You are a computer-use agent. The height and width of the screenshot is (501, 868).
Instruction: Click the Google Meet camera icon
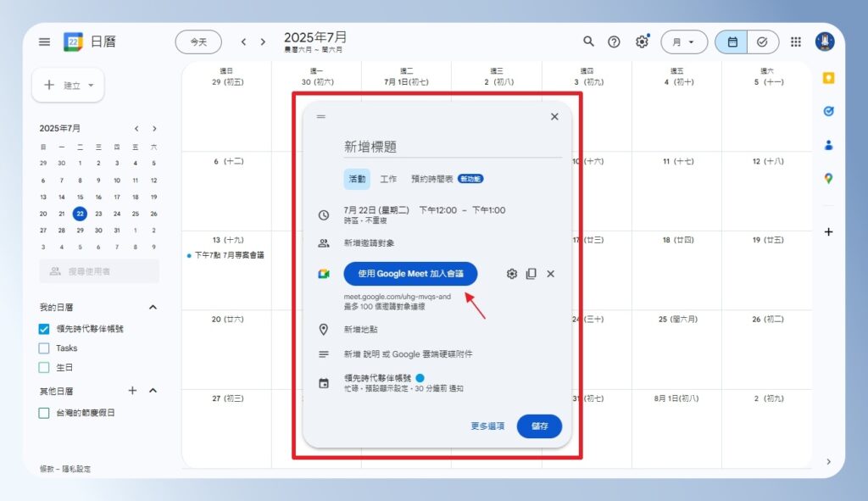point(324,274)
